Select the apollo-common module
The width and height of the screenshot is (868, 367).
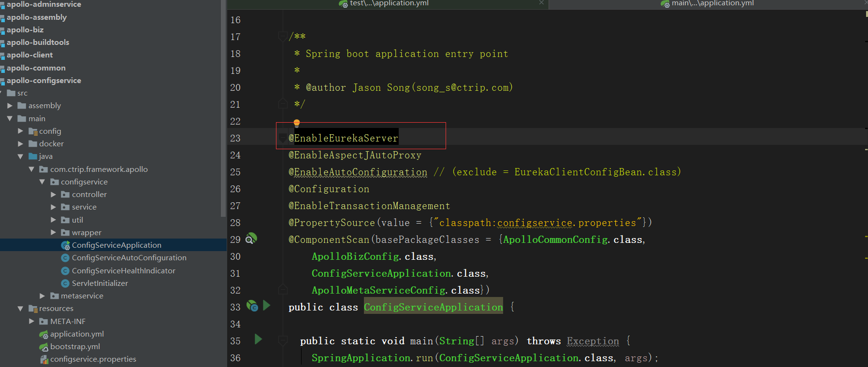[36, 68]
